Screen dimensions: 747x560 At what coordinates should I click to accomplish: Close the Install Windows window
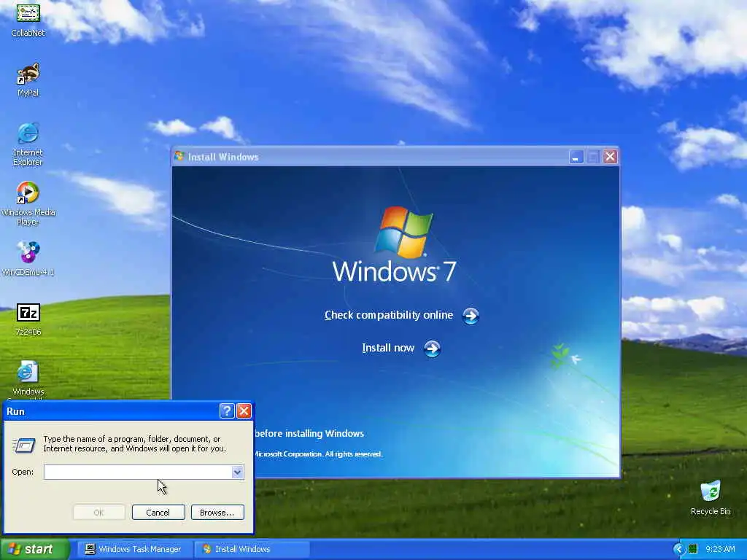(610, 157)
